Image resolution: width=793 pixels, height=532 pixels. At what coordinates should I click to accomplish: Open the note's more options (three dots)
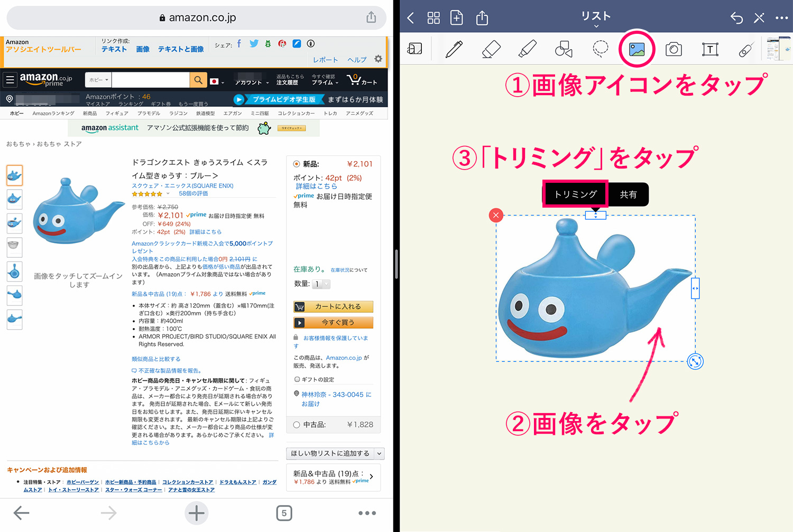point(782,18)
